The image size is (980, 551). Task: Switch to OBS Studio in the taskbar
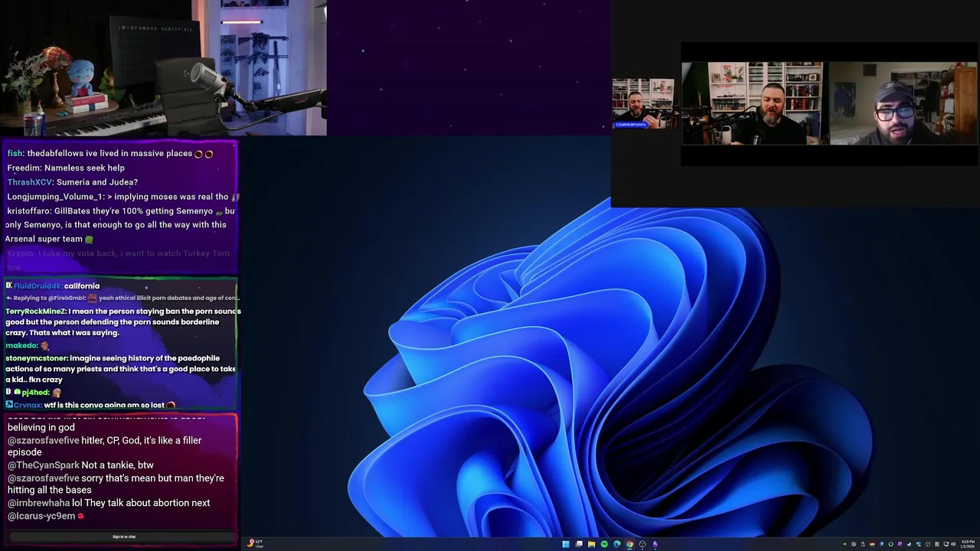point(642,544)
